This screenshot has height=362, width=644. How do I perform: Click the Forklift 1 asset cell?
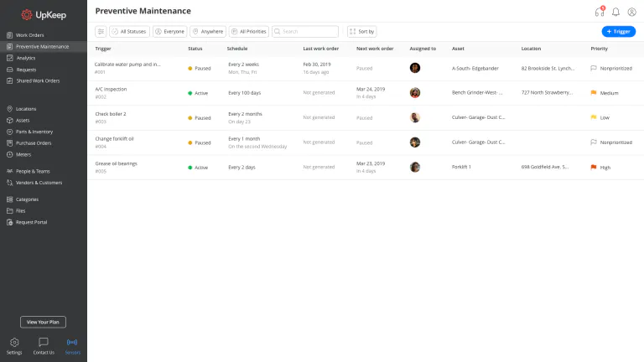click(461, 167)
